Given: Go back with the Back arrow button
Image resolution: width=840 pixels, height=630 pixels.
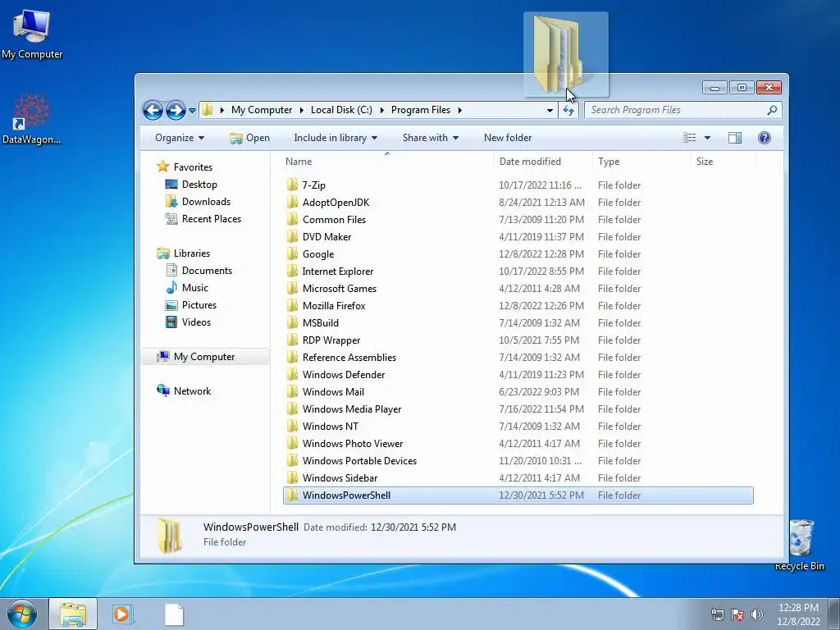Looking at the screenshot, I should click(153, 111).
